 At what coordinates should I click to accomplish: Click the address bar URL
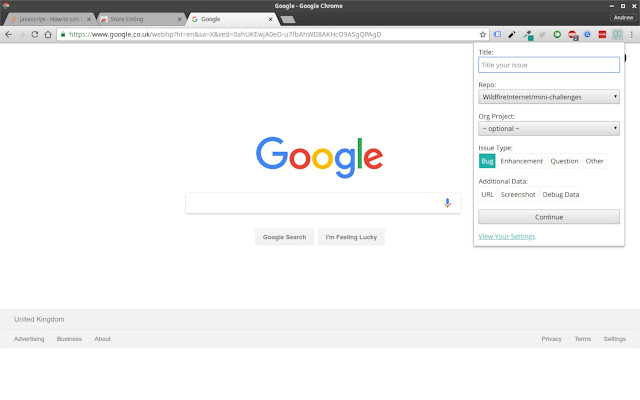(225, 35)
